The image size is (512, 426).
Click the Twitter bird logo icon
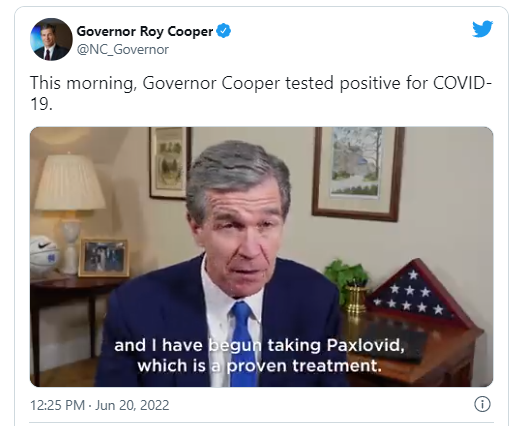click(482, 29)
